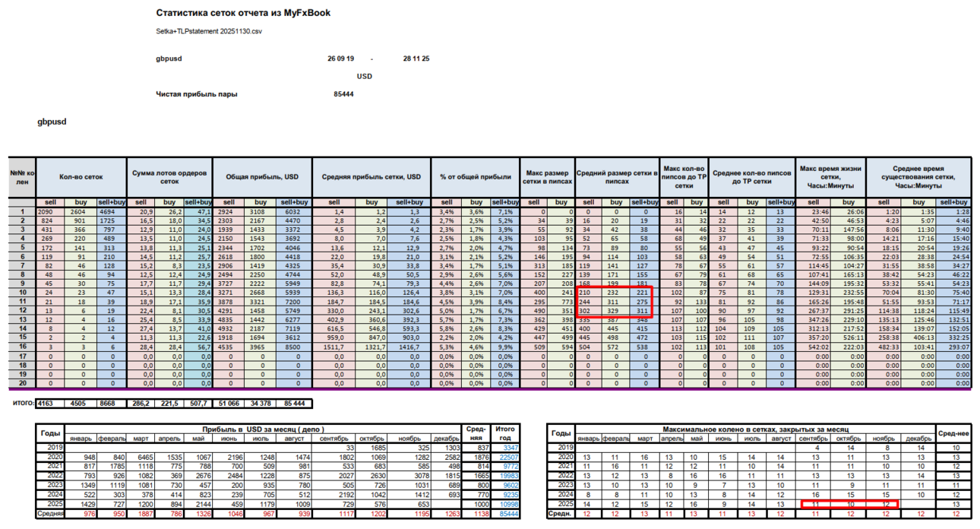
Task: Click the 'Средн.' row label in the max-knee table
Action: pos(561,515)
